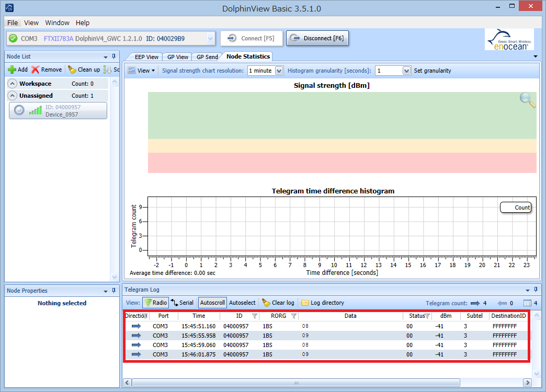This screenshot has height=392, width=546.
Task: Click the DolphinView app icon in title bar
Action: pyautogui.click(x=9, y=7)
